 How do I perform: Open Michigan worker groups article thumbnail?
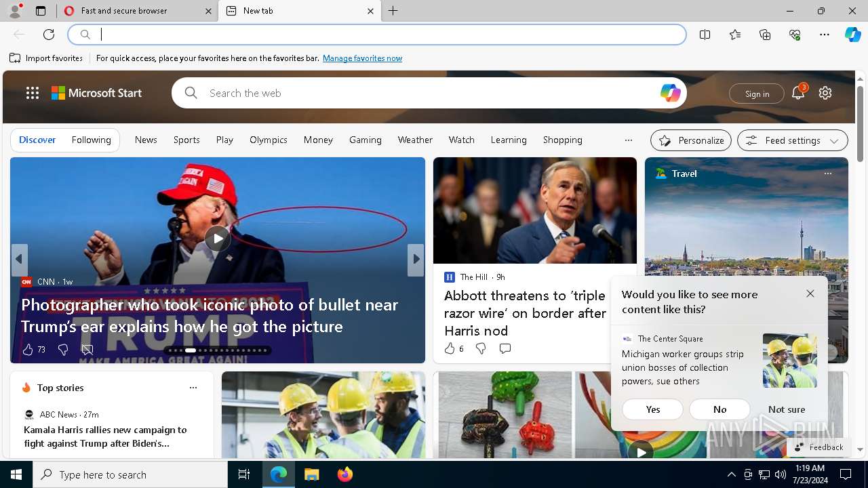790,361
